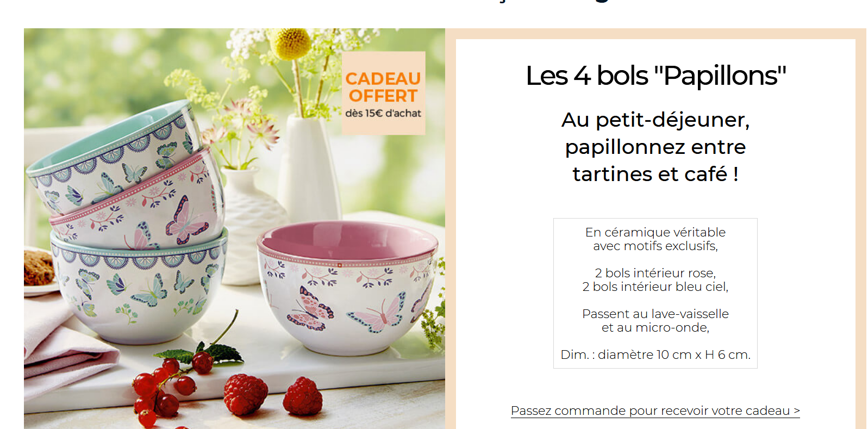The width and height of the screenshot is (868, 429).
Task: Click the 'Les 4 bols Papillons' heading
Action: coord(655,76)
